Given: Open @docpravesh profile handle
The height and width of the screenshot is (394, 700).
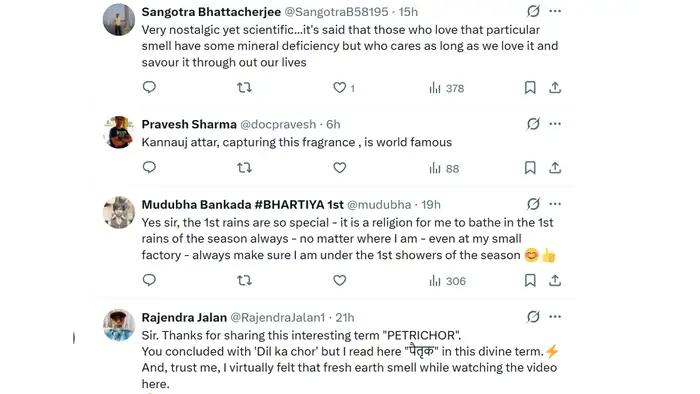Looking at the screenshot, I should pos(278,124).
